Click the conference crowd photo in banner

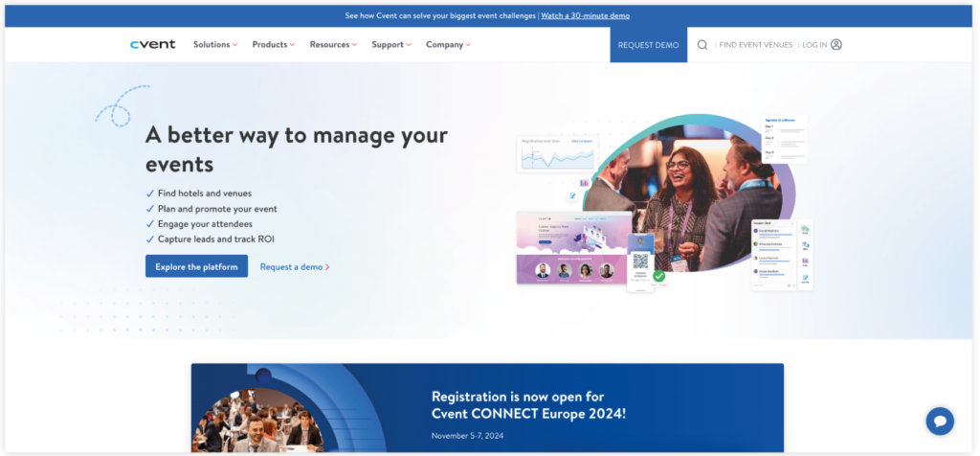tap(256, 421)
